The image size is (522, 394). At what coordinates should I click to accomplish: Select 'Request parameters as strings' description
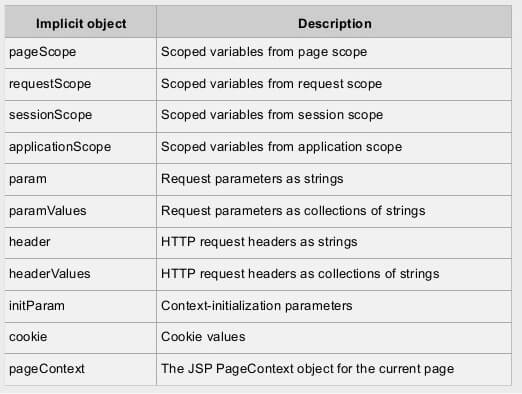coord(252,179)
